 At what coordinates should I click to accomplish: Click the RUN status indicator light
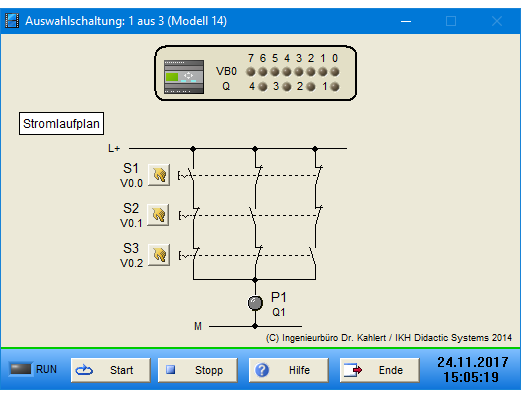pos(21,369)
